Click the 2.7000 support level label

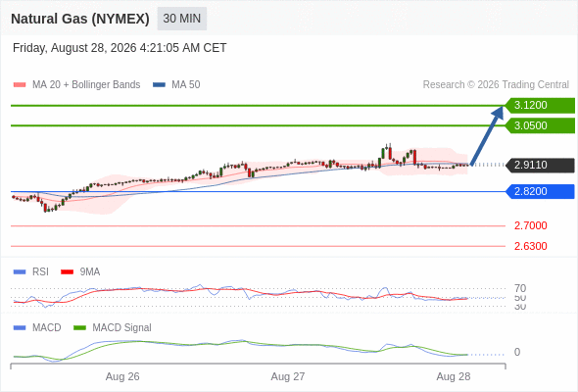[x=530, y=225]
